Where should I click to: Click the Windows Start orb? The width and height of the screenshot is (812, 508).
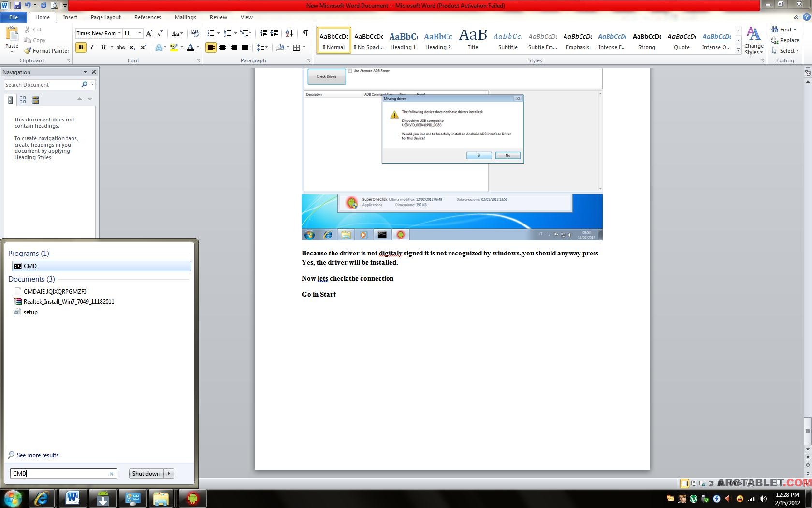click(x=13, y=498)
